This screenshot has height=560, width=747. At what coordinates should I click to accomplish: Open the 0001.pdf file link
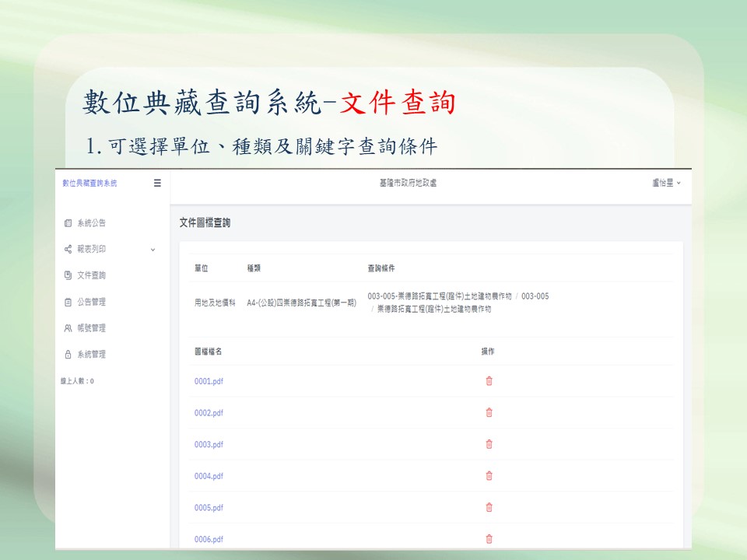209,382
